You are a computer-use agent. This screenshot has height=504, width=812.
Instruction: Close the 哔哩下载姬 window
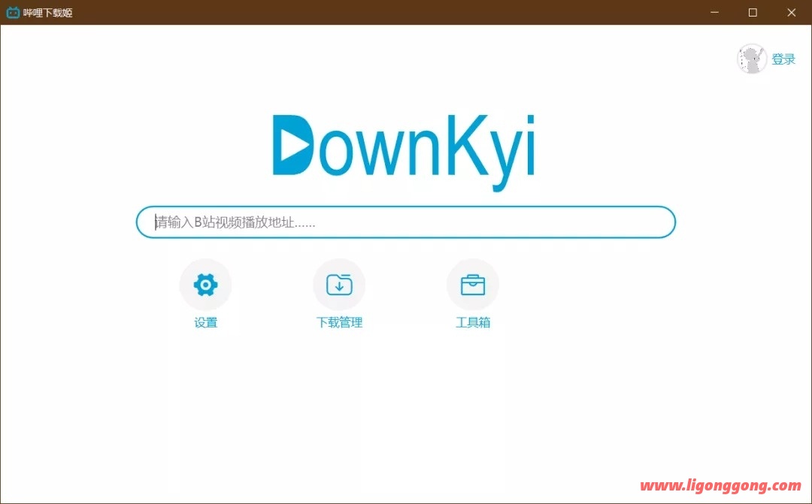(792, 12)
